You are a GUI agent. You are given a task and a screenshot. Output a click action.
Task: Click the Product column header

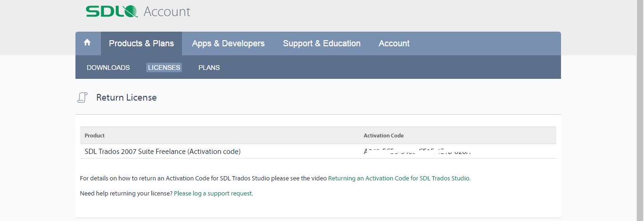pyautogui.click(x=95, y=136)
